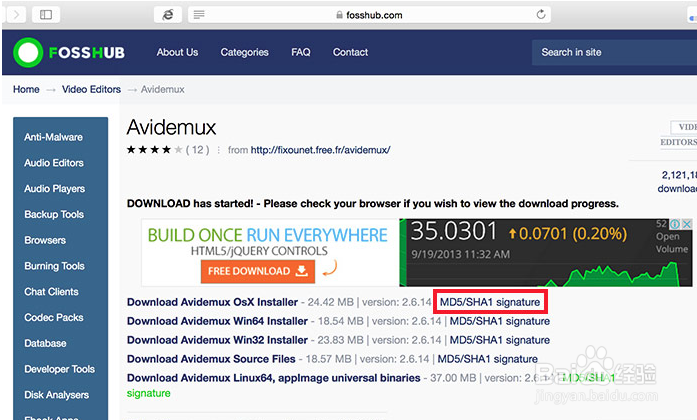Click the Safari forward arrow button
697x420 pixels.
click(15, 15)
